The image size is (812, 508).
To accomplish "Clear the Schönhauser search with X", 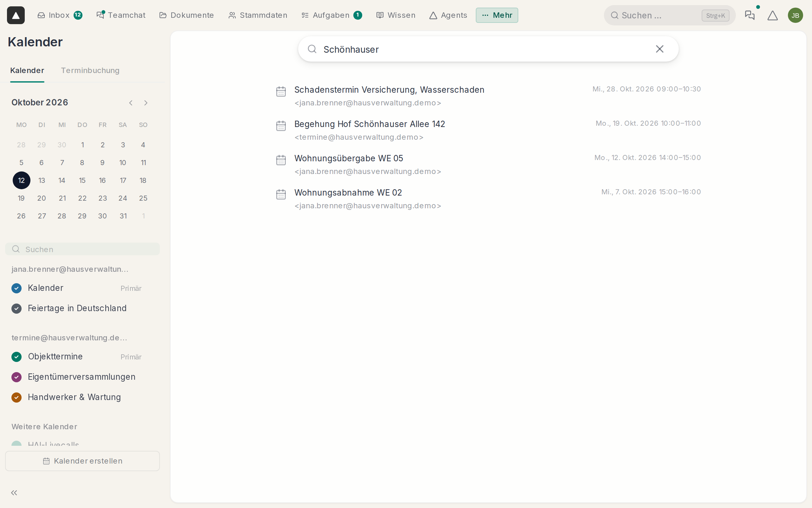I will (x=660, y=49).
